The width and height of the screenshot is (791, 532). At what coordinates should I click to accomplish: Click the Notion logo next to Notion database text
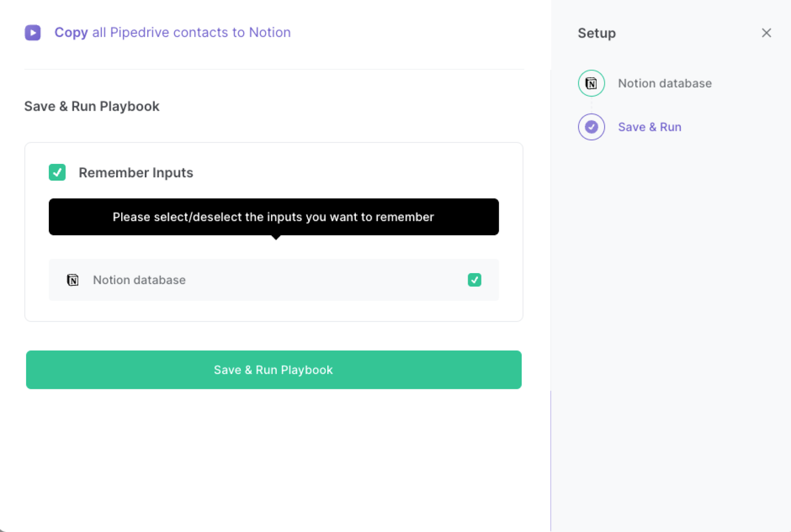[73, 280]
